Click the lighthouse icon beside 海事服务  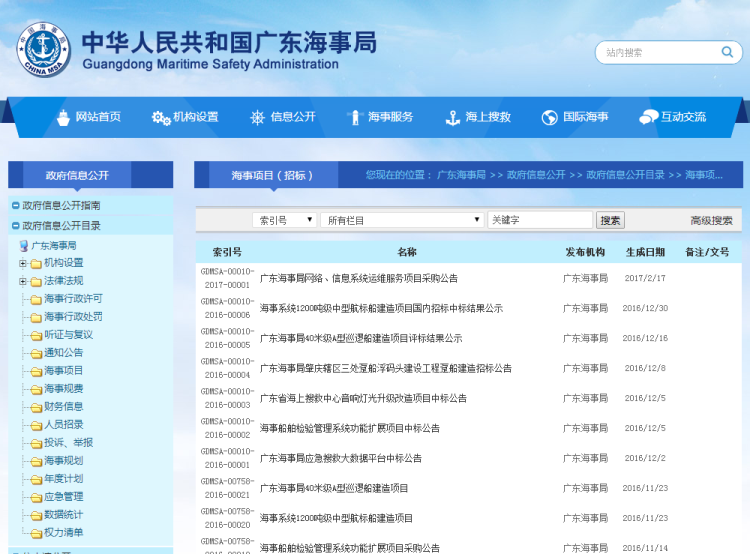[x=353, y=117]
